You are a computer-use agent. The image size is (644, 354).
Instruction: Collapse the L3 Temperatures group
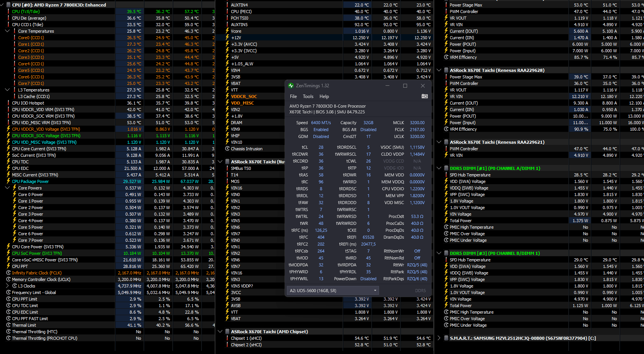(x=7, y=90)
